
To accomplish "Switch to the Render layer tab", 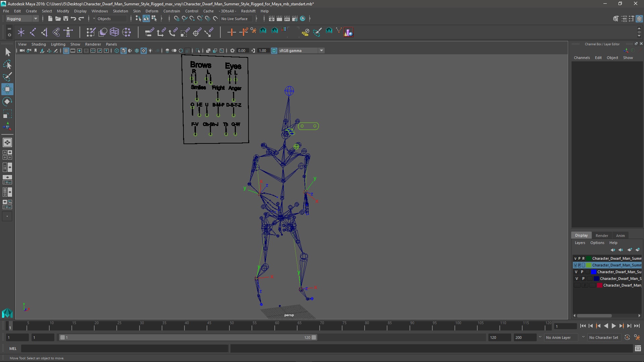I will point(602,236).
